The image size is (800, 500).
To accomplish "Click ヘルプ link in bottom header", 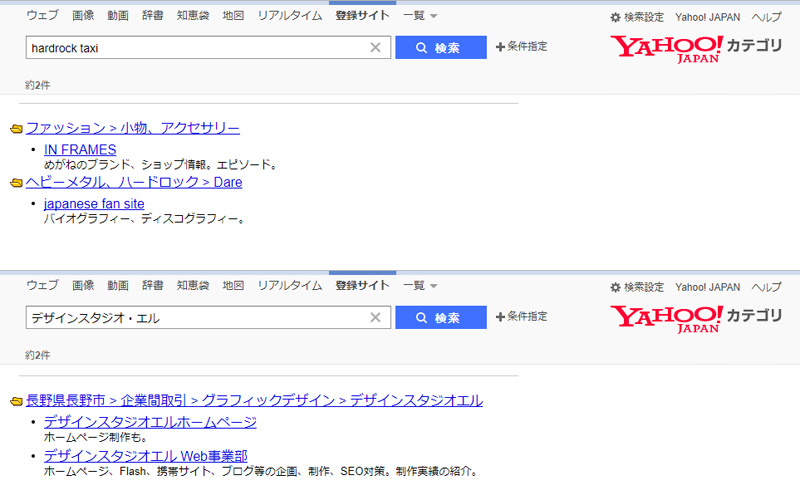I will click(766, 287).
